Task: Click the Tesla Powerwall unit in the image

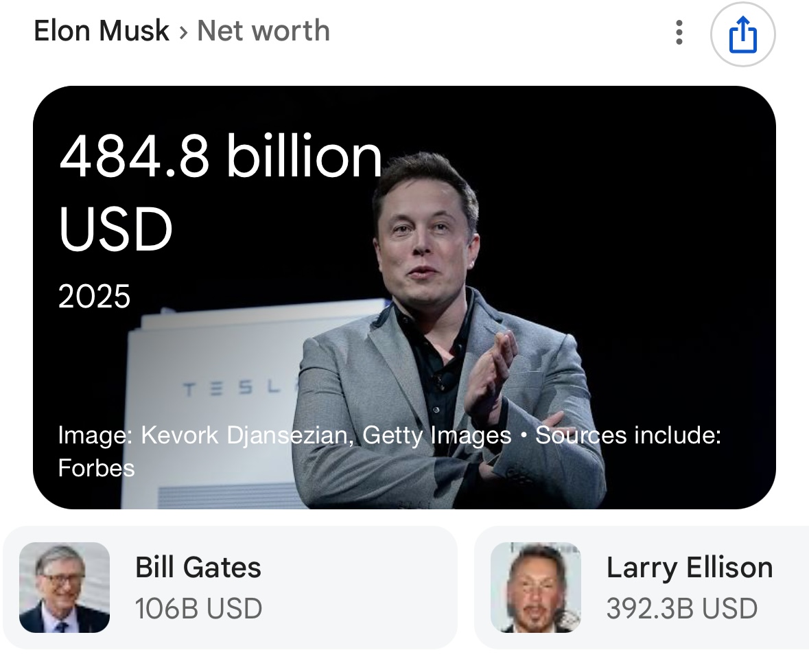Action: click(217, 402)
